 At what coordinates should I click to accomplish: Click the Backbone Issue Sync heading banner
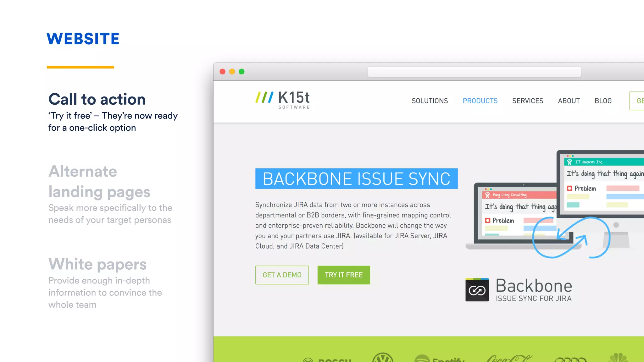[x=356, y=178]
